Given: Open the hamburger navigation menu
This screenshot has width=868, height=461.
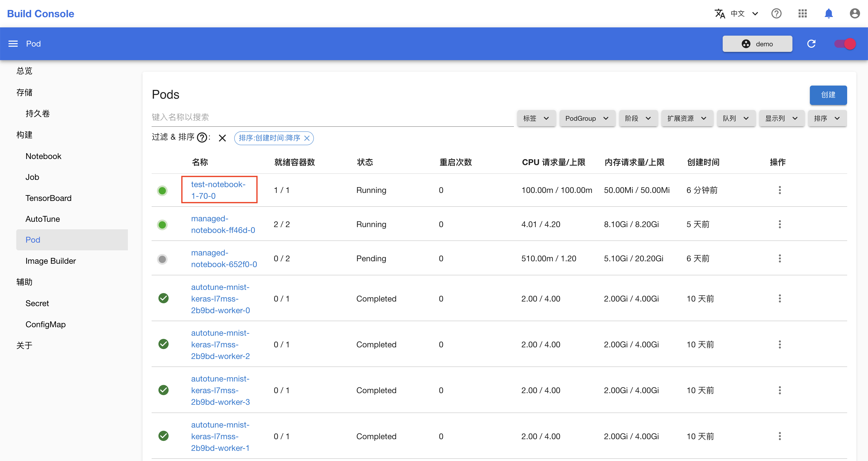Looking at the screenshot, I should [13, 44].
